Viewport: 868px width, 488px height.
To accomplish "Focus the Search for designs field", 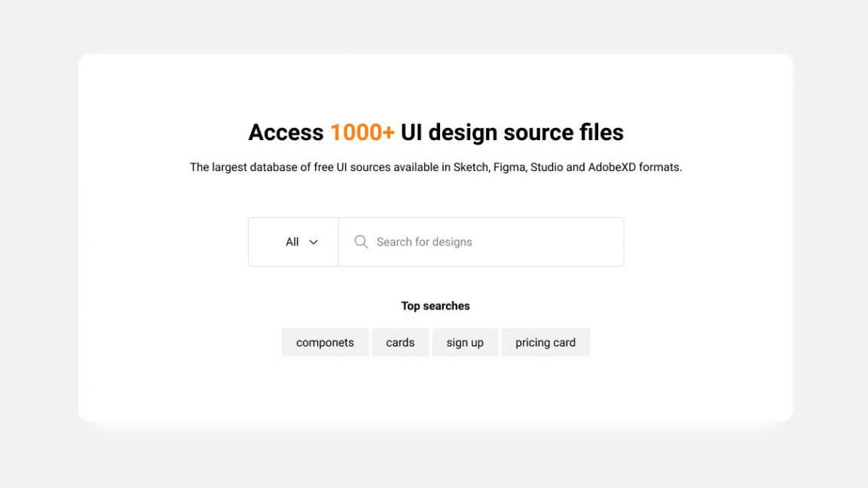I will coord(481,242).
